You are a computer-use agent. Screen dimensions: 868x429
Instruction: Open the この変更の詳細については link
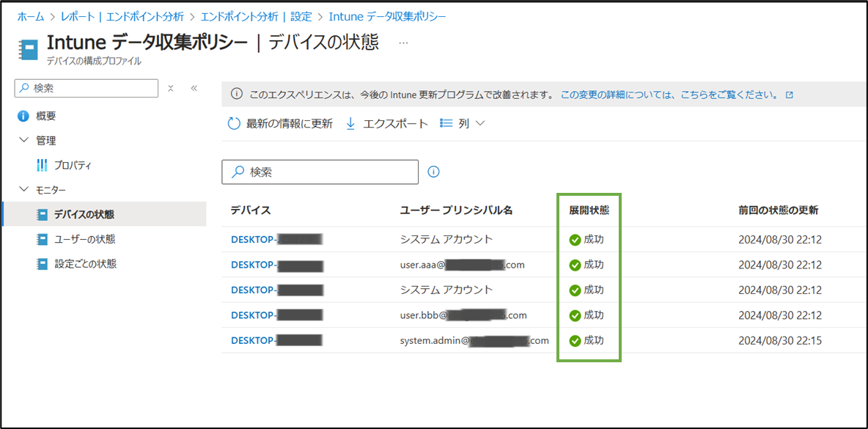672,94
